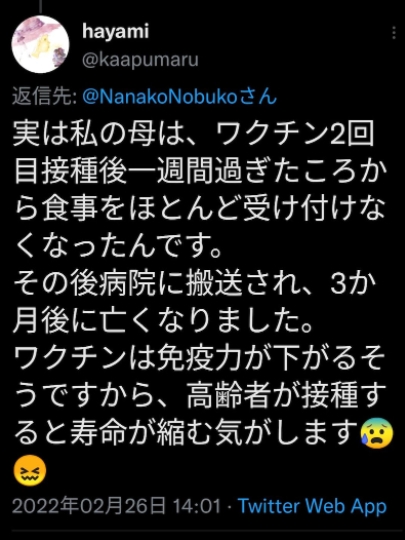Click the line ワクチンは免疫力が下がるそ

pos(199,360)
